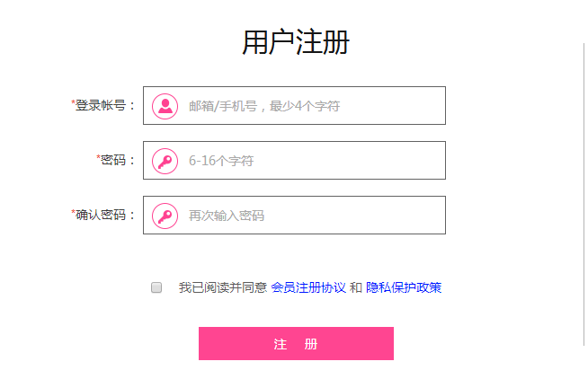Click the pink user avatar icon
The height and width of the screenshot is (388, 588).
(165, 106)
